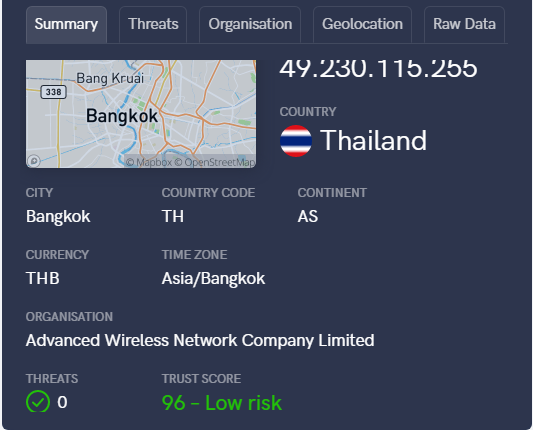Click the route 338 road marker
The width and height of the screenshot is (533, 430).
pos(53,92)
